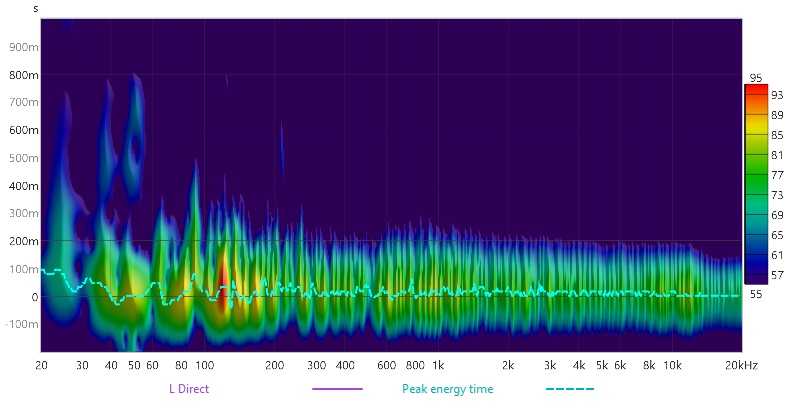Image resolution: width=800 pixels, height=404 pixels.
Task: Click the 73 color scale label
Action: point(777,195)
